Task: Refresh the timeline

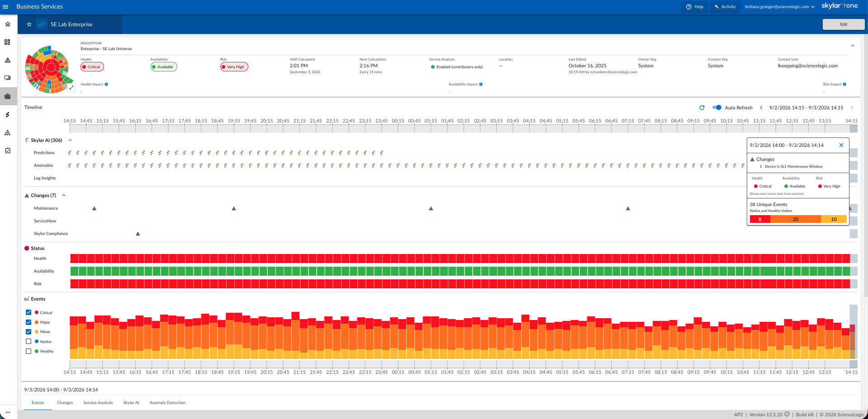Action: [x=702, y=108]
